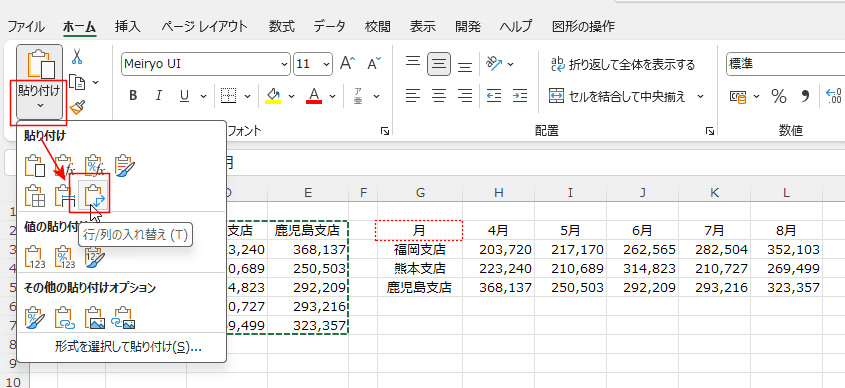Expand the copy button dropdown arrow
This screenshot has height=388, width=845.
[x=95, y=82]
